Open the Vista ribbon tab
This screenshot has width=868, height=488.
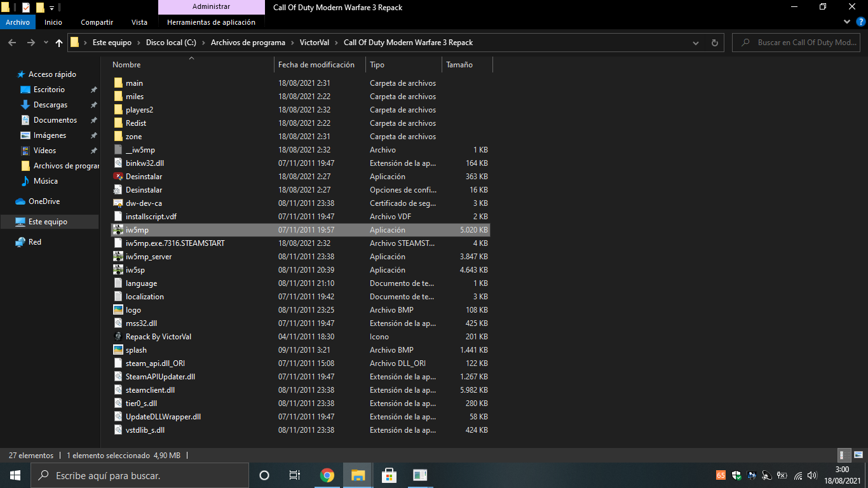[139, 22]
